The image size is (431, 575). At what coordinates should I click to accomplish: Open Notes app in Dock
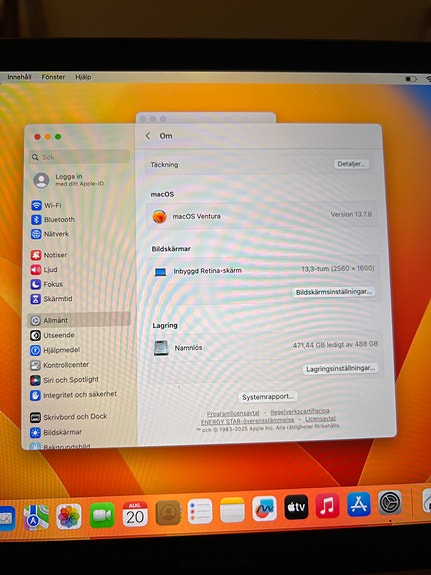[x=232, y=510]
